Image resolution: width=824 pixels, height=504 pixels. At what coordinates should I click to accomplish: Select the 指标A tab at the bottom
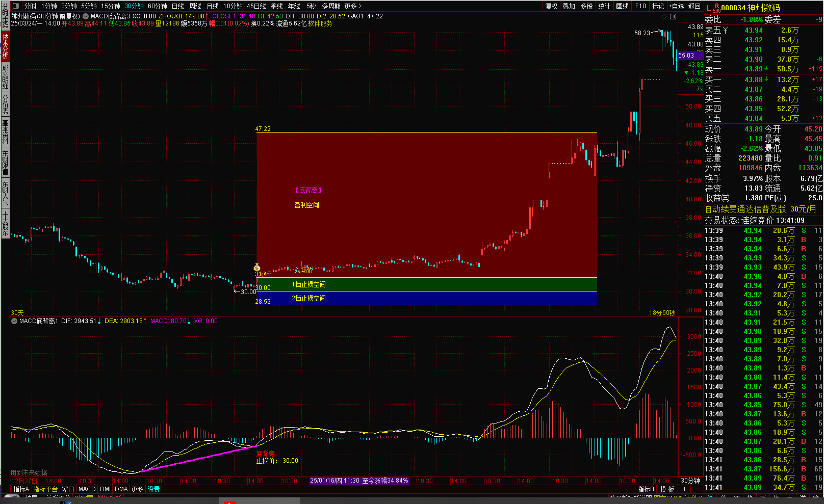21,489
